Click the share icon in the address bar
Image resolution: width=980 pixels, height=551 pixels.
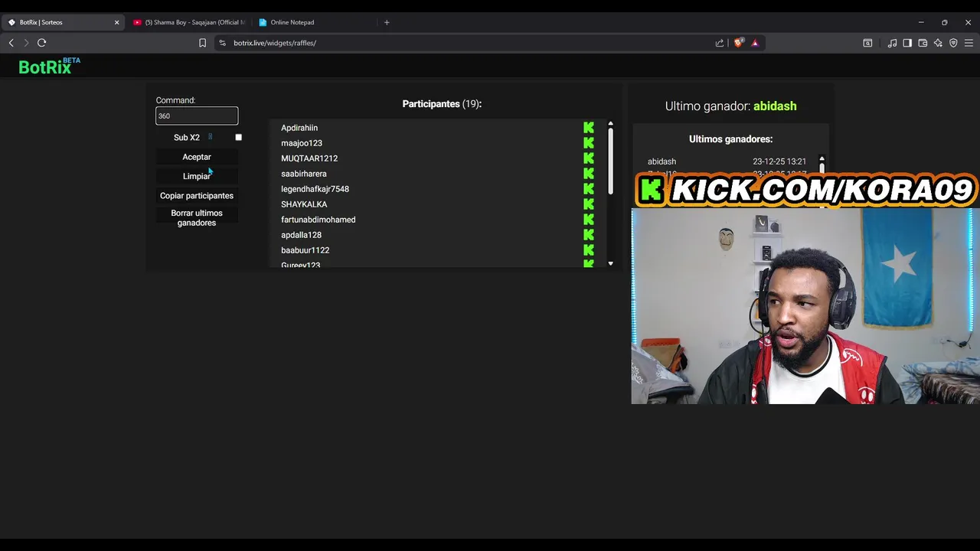click(720, 43)
